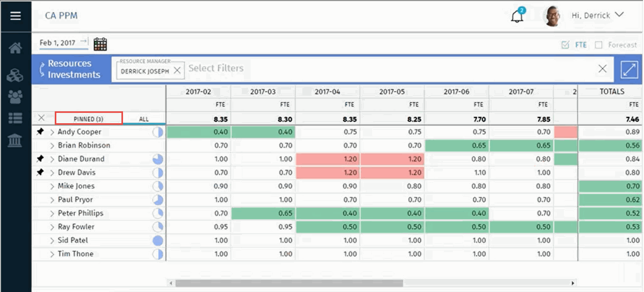The image size is (644, 292).
Task: Toggle the FTE checkbox
Action: (565, 45)
